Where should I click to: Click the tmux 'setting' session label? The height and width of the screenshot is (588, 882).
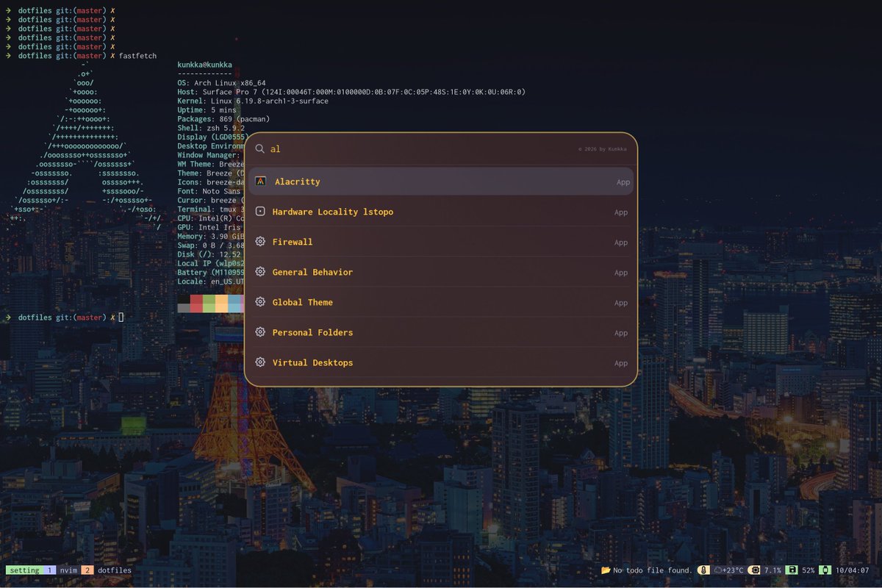point(24,570)
